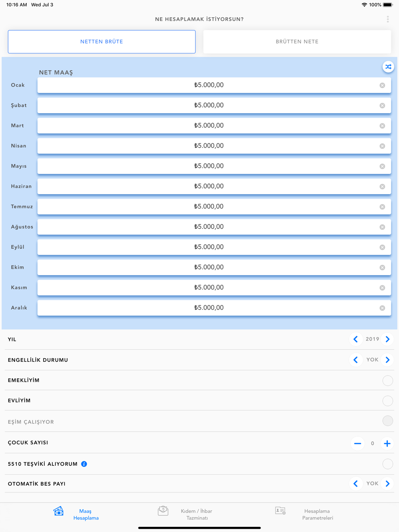This screenshot has height=532, width=399.
Task: Open Hesaplama Parametreleri tab
Action: [x=305, y=514]
